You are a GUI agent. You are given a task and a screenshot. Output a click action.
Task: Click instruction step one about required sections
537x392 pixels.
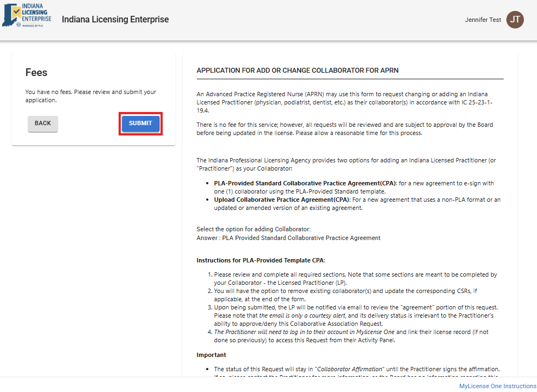pos(355,278)
